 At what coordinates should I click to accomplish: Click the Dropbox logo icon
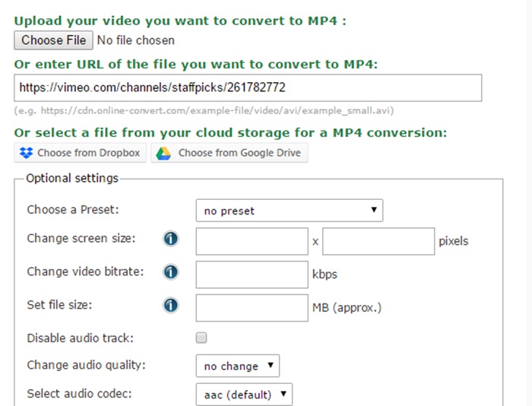[x=26, y=153]
